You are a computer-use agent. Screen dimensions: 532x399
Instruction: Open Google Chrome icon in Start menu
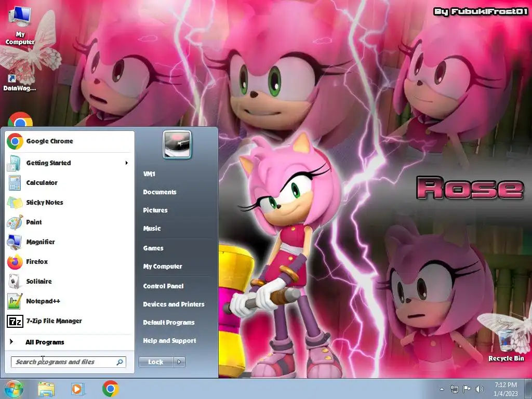(15, 141)
